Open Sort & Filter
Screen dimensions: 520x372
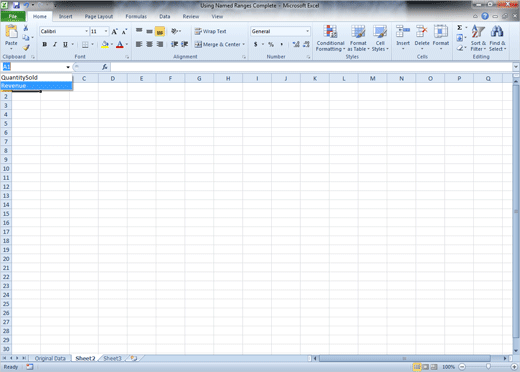478,38
